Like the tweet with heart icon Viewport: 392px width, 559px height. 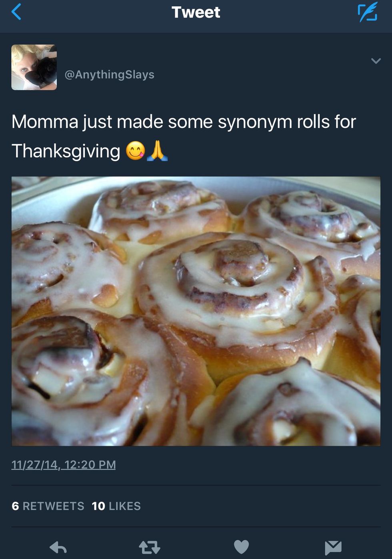tap(241, 547)
